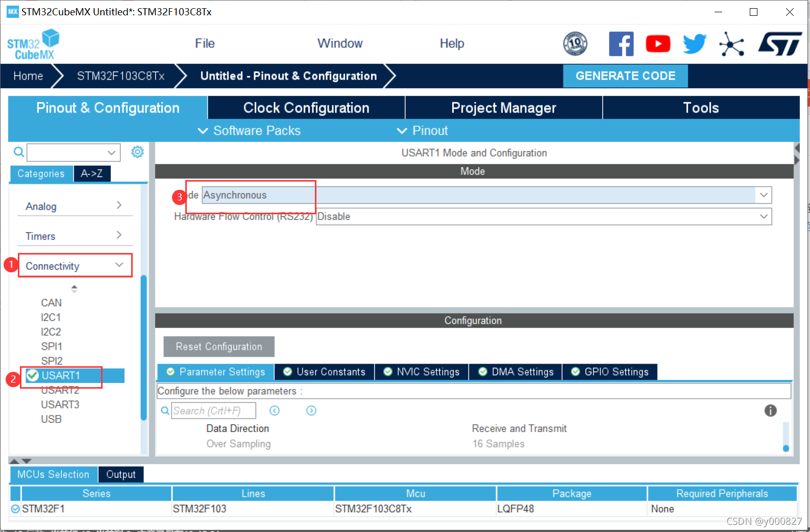
Task: Expand the Pinout menu
Action: (422, 131)
